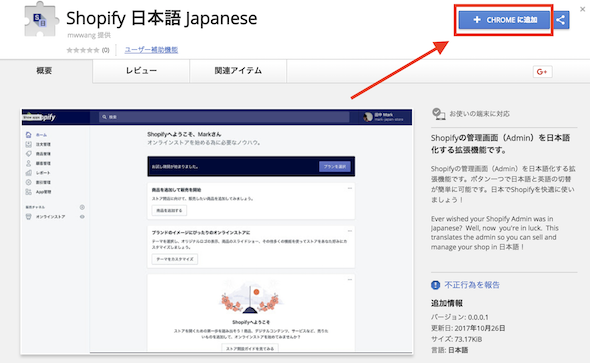
Task: Click the プランを選択 button in the preview
Action: pyautogui.click(x=335, y=166)
